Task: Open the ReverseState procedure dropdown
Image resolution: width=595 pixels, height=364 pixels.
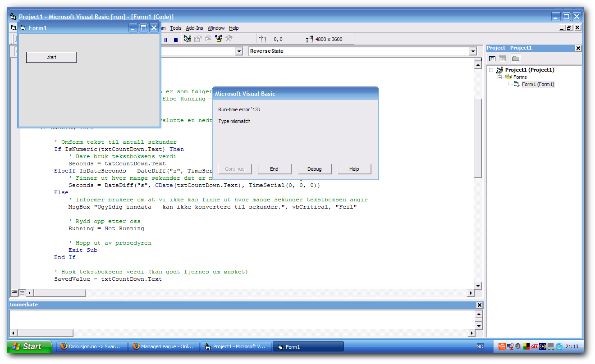Action: tap(473, 51)
